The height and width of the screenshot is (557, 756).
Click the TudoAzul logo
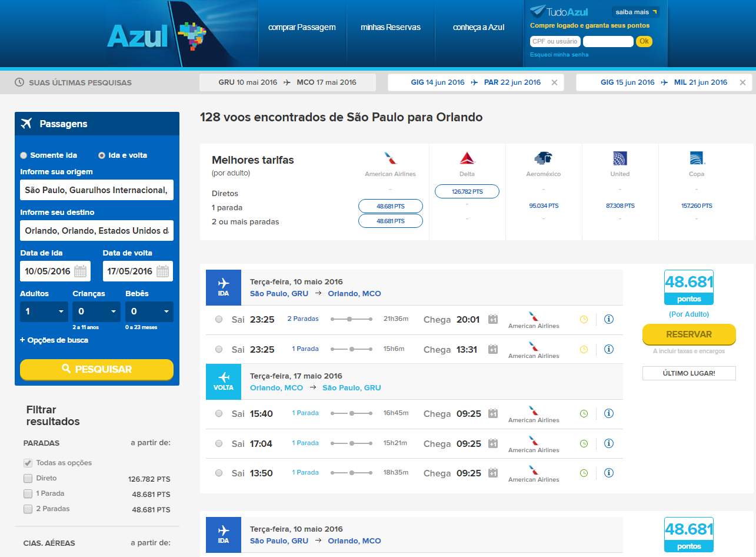[559, 12]
